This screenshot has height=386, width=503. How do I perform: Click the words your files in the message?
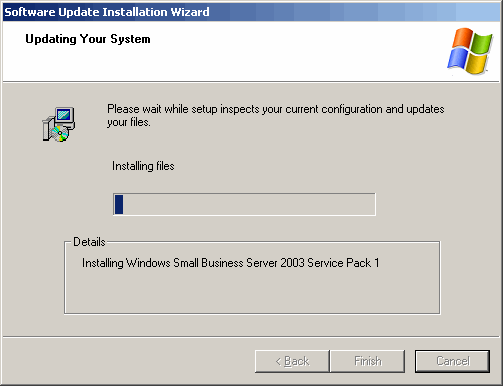[128, 122]
